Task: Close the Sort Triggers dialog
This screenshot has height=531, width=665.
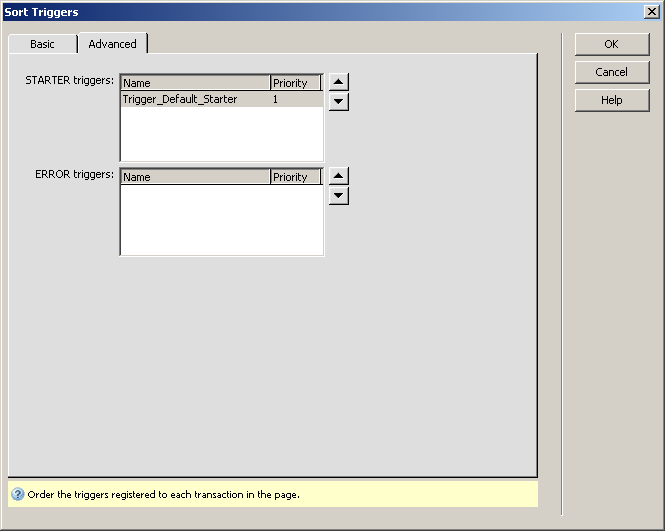Action: (x=652, y=11)
